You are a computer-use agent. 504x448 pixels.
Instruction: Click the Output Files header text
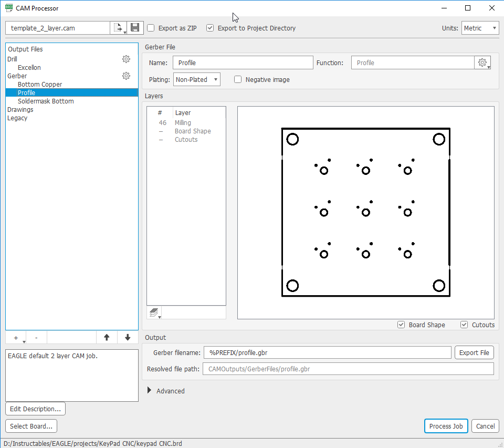coord(25,49)
